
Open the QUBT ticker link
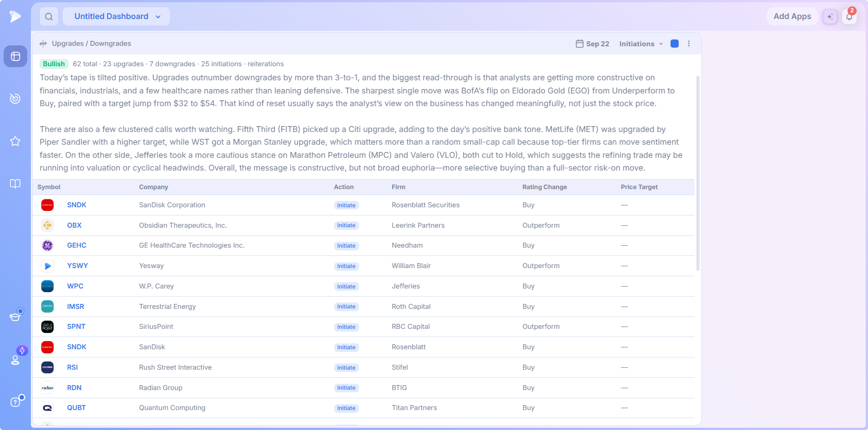pos(76,408)
